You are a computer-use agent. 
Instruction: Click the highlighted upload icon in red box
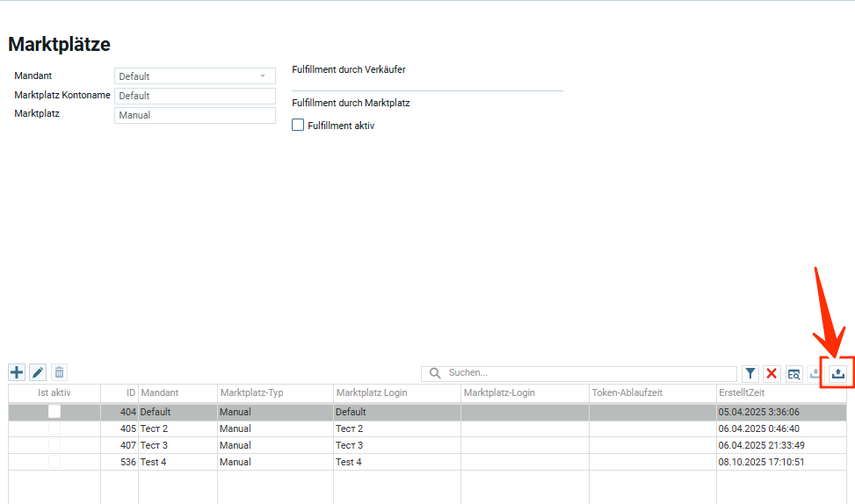coord(839,374)
